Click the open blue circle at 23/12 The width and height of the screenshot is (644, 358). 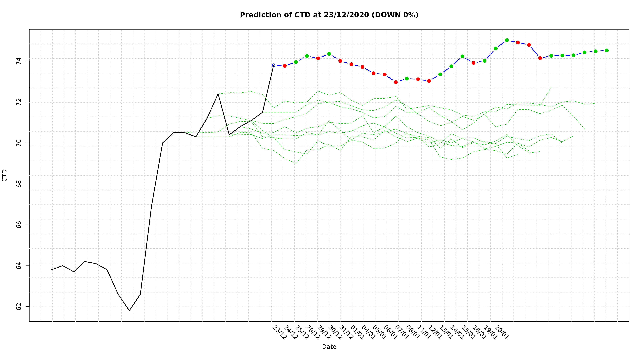coord(273,65)
